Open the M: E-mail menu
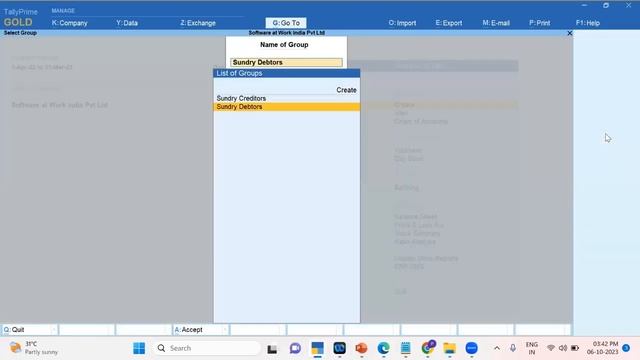The height and width of the screenshot is (360, 640). coord(496,23)
